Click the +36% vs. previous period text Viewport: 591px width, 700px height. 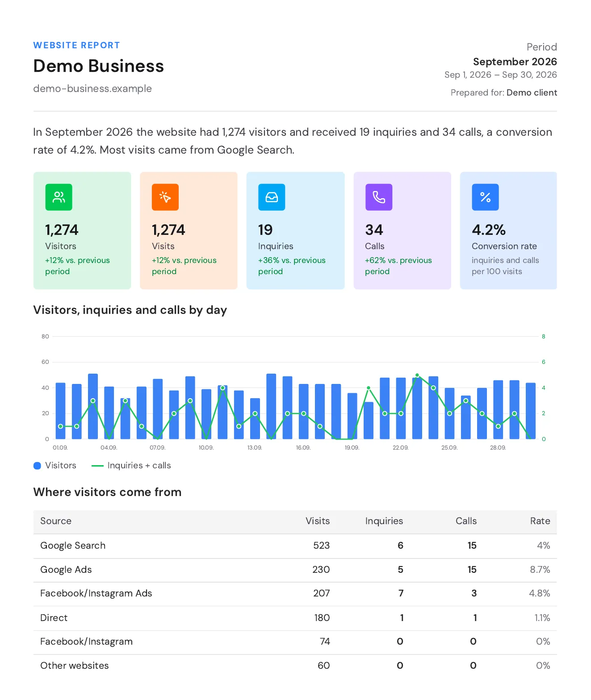(292, 266)
